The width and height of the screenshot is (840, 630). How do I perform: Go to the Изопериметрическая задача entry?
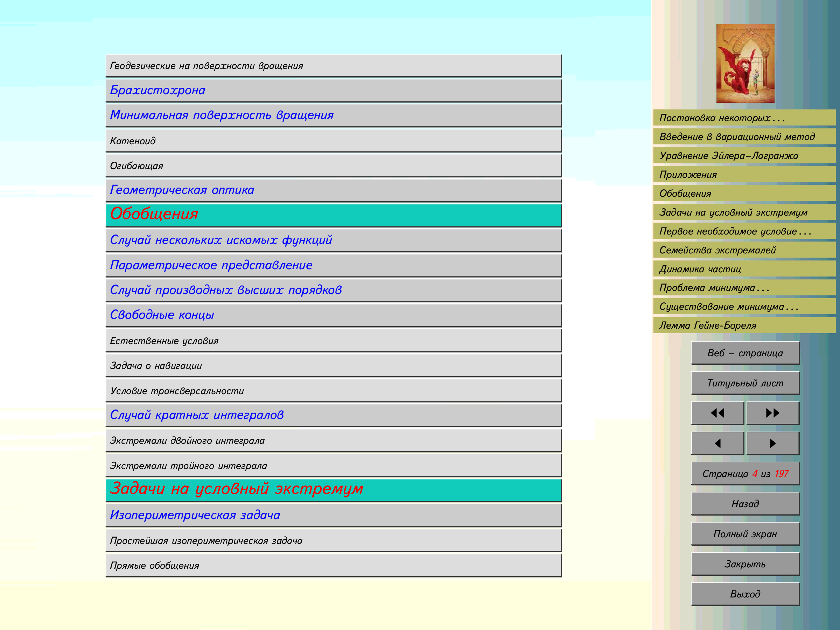coord(195,515)
